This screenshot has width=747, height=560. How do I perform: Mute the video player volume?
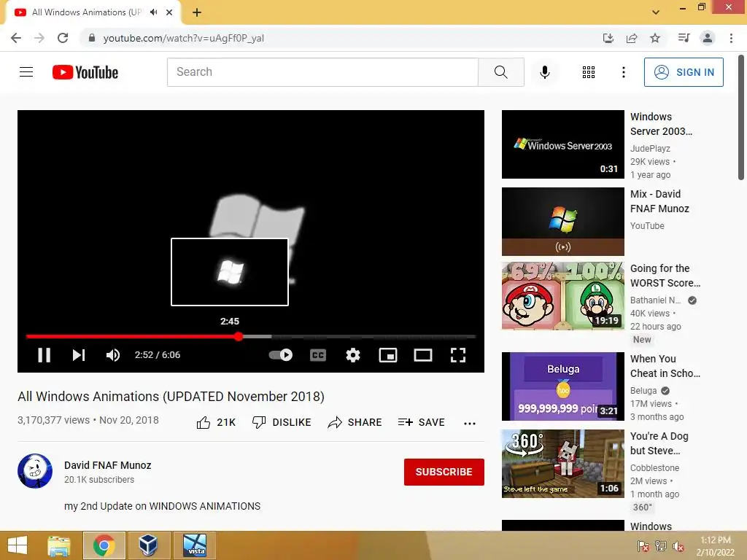pyautogui.click(x=113, y=355)
